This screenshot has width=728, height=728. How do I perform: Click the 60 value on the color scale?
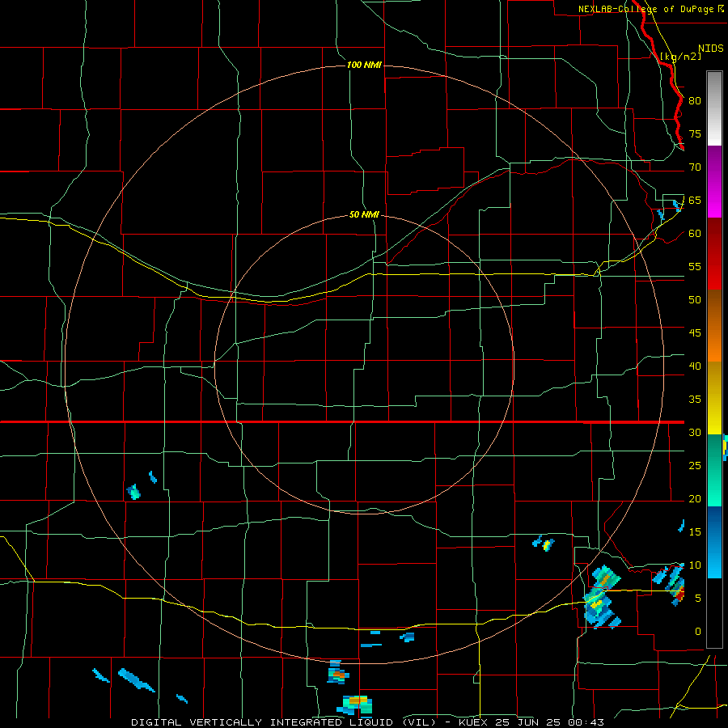[x=695, y=234]
